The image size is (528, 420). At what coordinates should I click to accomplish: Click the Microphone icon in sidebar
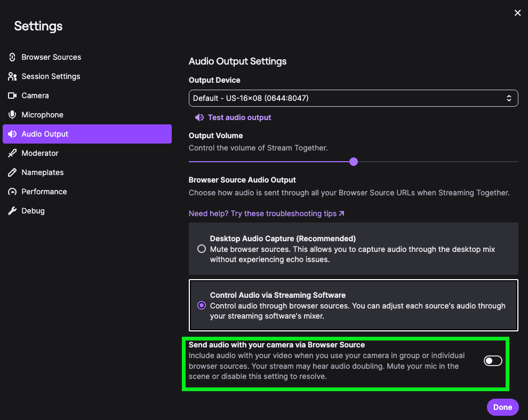[x=12, y=115]
